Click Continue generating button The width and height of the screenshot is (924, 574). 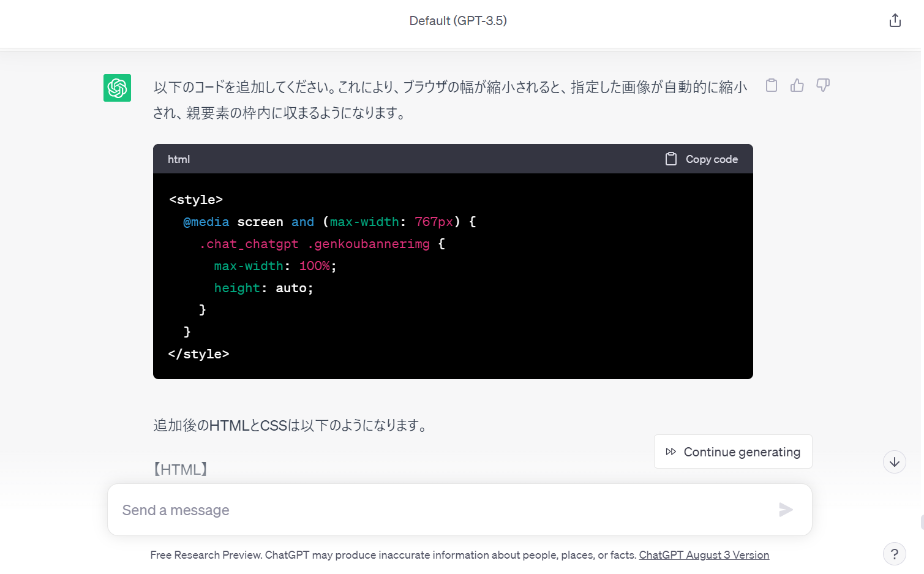[x=733, y=451]
